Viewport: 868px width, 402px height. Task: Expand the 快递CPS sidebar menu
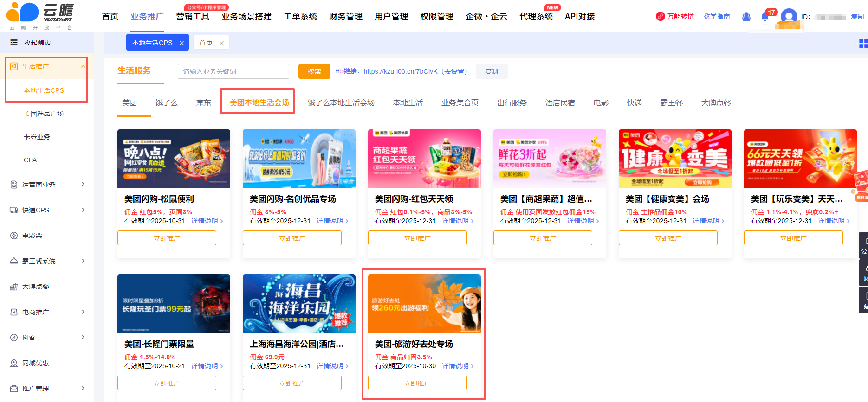pos(83,210)
